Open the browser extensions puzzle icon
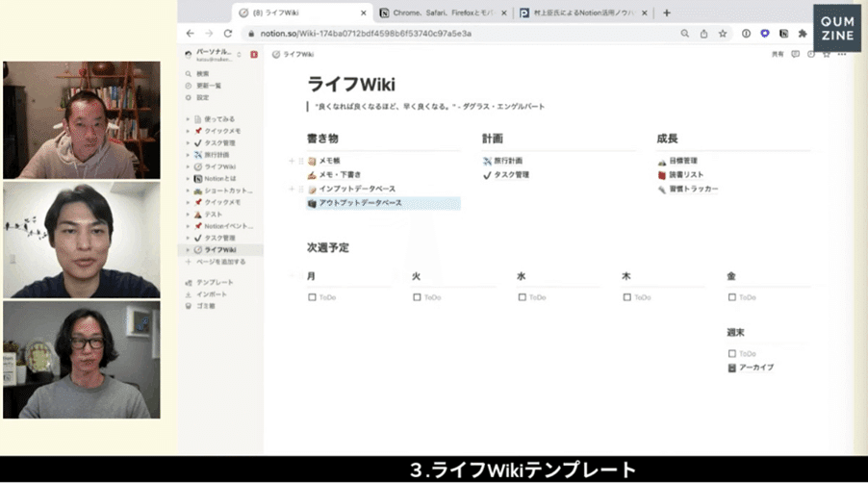 click(802, 33)
